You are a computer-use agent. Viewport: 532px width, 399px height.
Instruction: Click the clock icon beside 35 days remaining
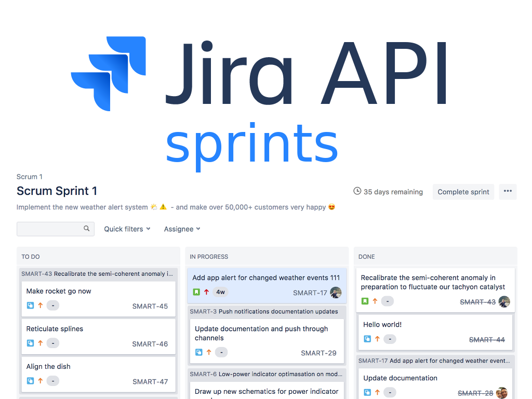coord(357,191)
